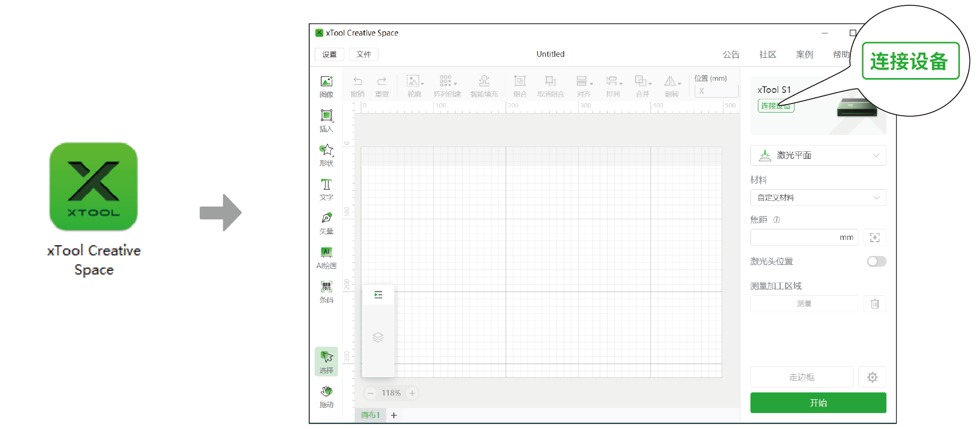The width and height of the screenshot is (980, 429).
Task: Click the 形状 (Shape) star icon
Action: (x=326, y=155)
